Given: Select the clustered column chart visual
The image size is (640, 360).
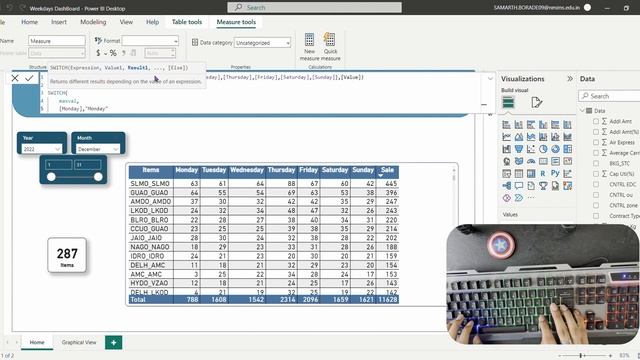Looking at the screenshot, I should [543, 125].
